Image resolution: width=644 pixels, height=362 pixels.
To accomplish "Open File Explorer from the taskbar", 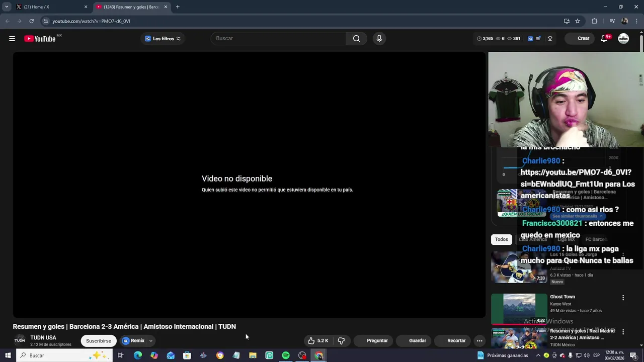I will [253, 355].
